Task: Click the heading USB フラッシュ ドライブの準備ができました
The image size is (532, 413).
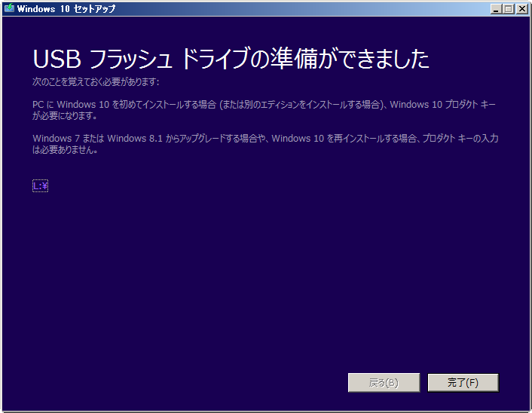Action: (x=231, y=59)
